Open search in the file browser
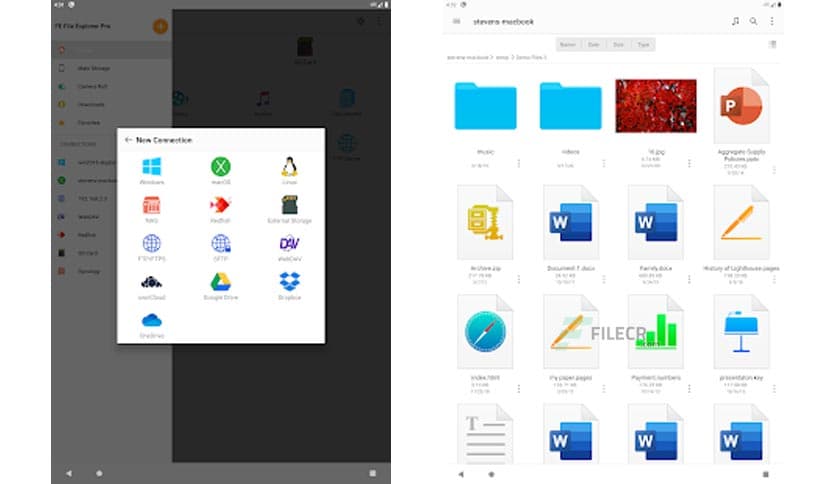Image resolution: width=836 pixels, height=484 pixels. click(x=753, y=21)
